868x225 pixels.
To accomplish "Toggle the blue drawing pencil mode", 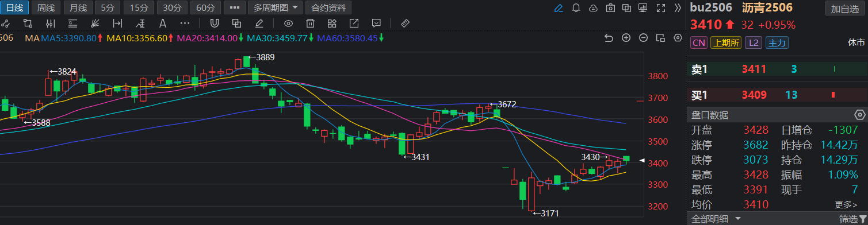I will click(559, 8).
